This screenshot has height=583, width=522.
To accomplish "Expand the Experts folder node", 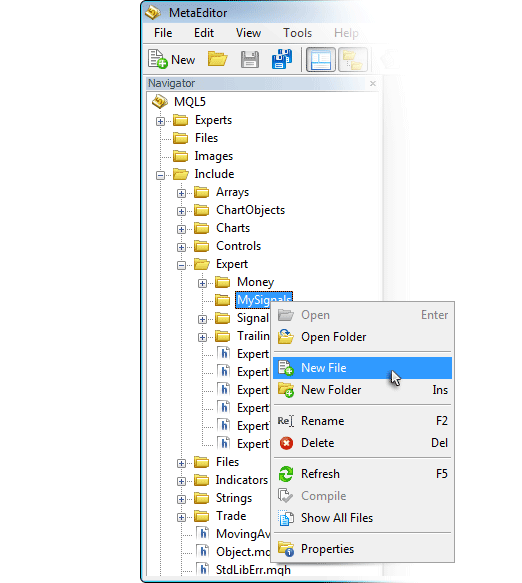I will 160,121.
